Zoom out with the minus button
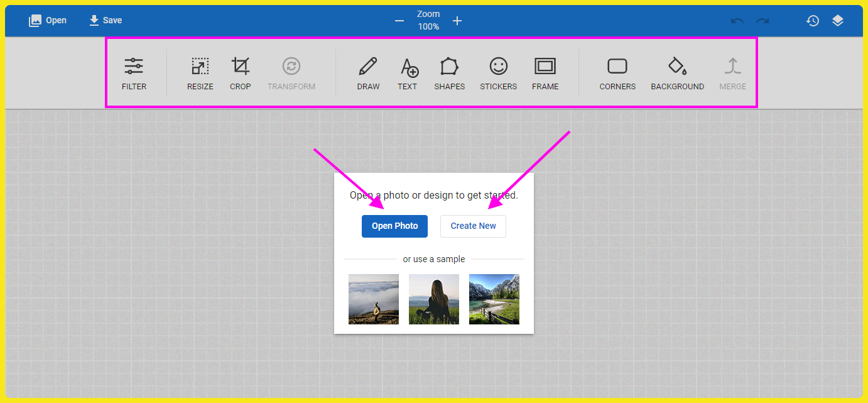This screenshot has width=868, height=403. coord(399,21)
